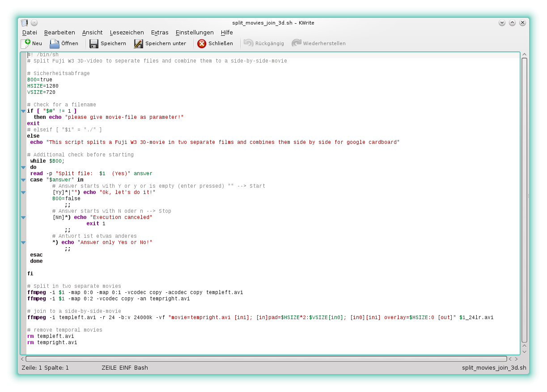This screenshot has width=547, height=392.
Task: Open the Datei menu
Action: click(x=30, y=33)
